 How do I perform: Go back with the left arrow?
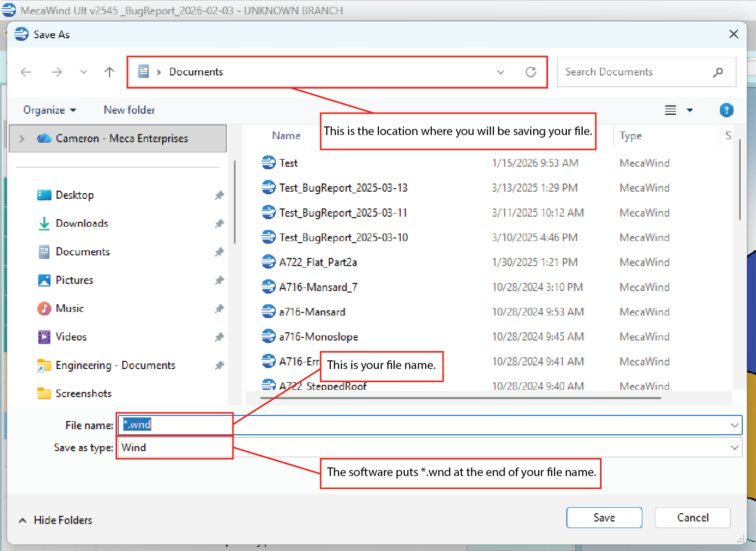[x=26, y=72]
